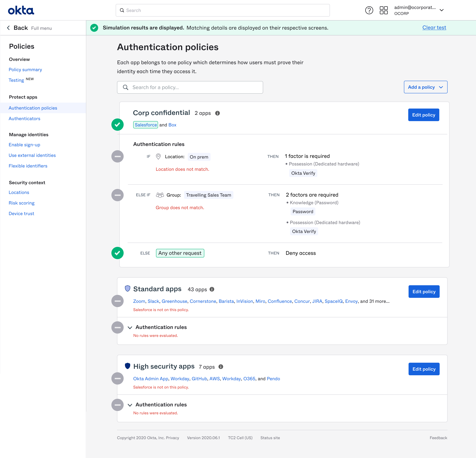
Task: Click the help question mark icon
Action: pyautogui.click(x=369, y=10)
